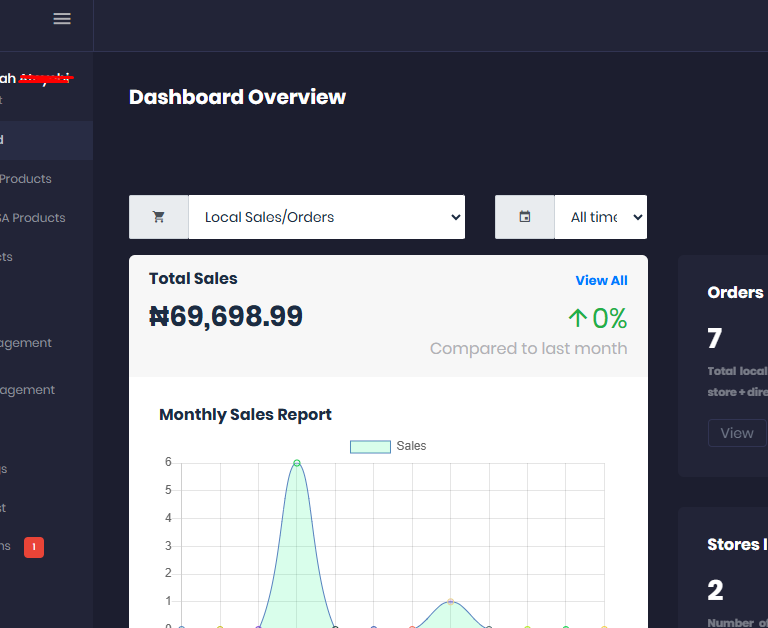The image size is (768, 628).
Task: Click the red notification badge showing 1
Action: (x=34, y=547)
